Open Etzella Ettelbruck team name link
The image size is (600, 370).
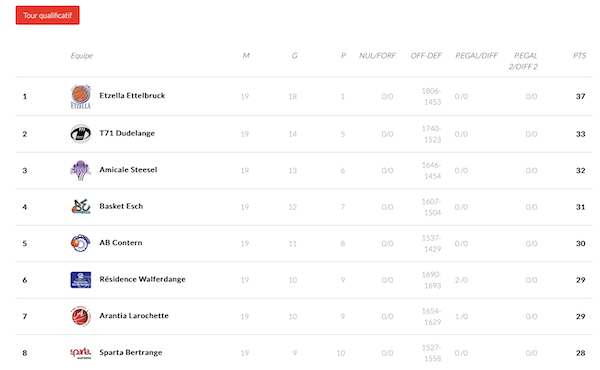click(x=132, y=96)
